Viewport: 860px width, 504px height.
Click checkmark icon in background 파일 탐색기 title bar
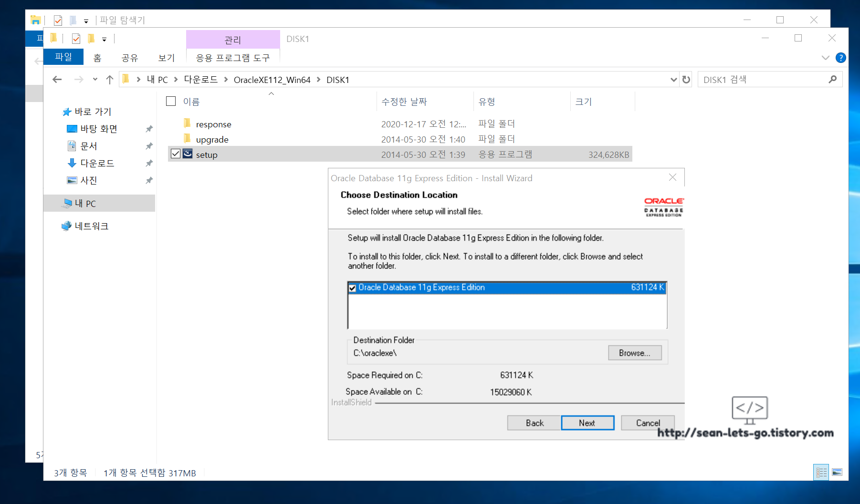click(58, 20)
